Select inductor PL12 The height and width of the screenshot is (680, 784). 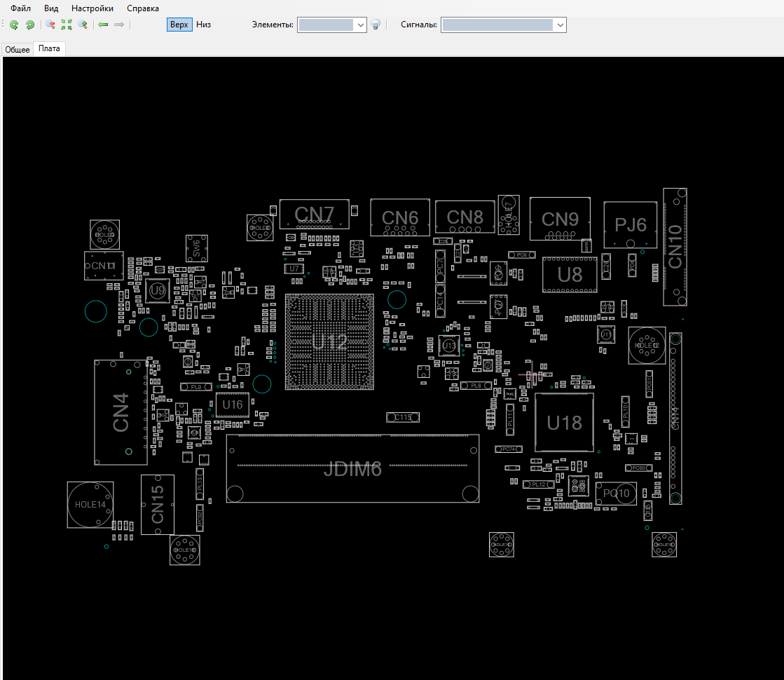click(x=539, y=484)
